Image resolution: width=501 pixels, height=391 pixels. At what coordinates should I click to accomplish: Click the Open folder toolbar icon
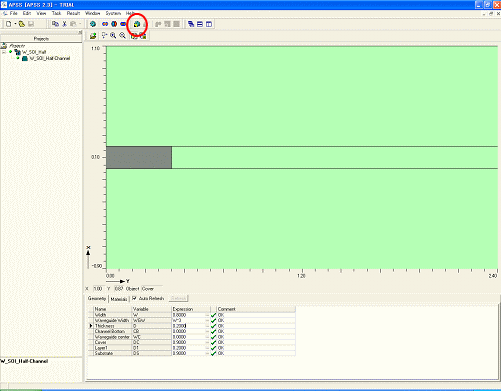pos(22,24)
